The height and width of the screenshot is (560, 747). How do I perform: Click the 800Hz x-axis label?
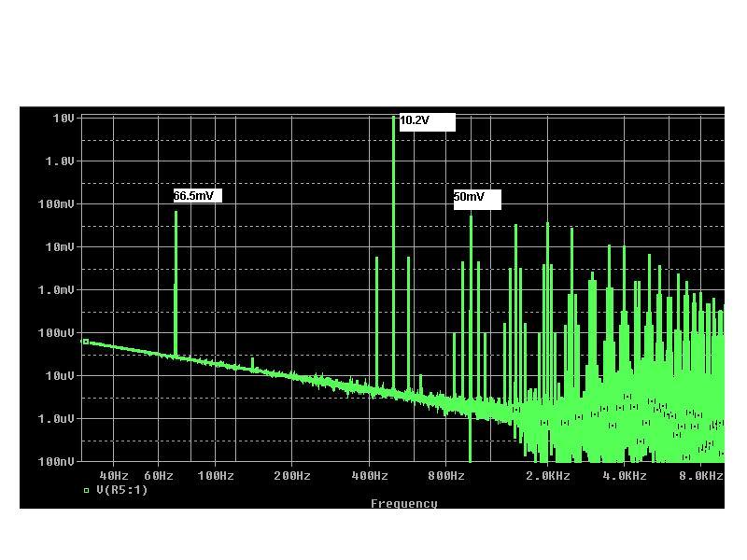pos(446,476)
